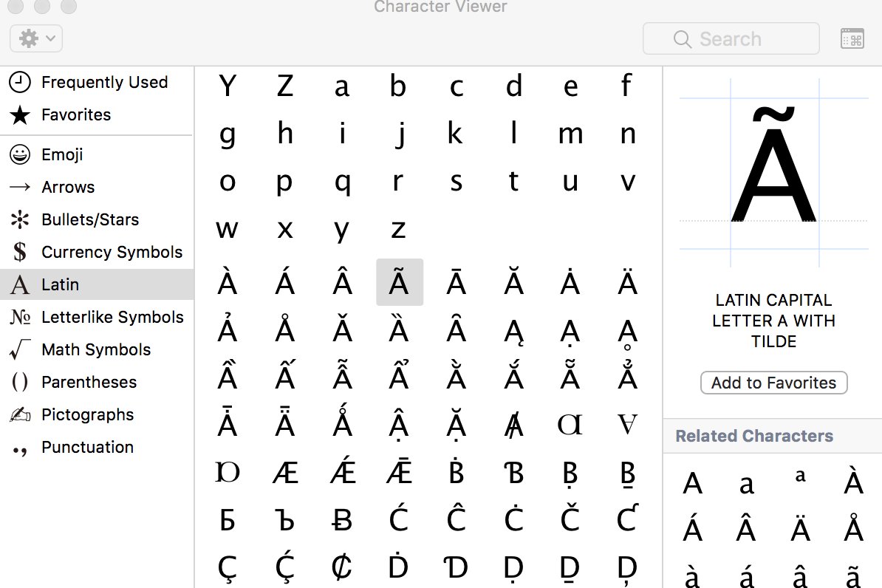Click the large Ã preview glyph
This screenshot has height=588, width=882.
pos(774,164)
